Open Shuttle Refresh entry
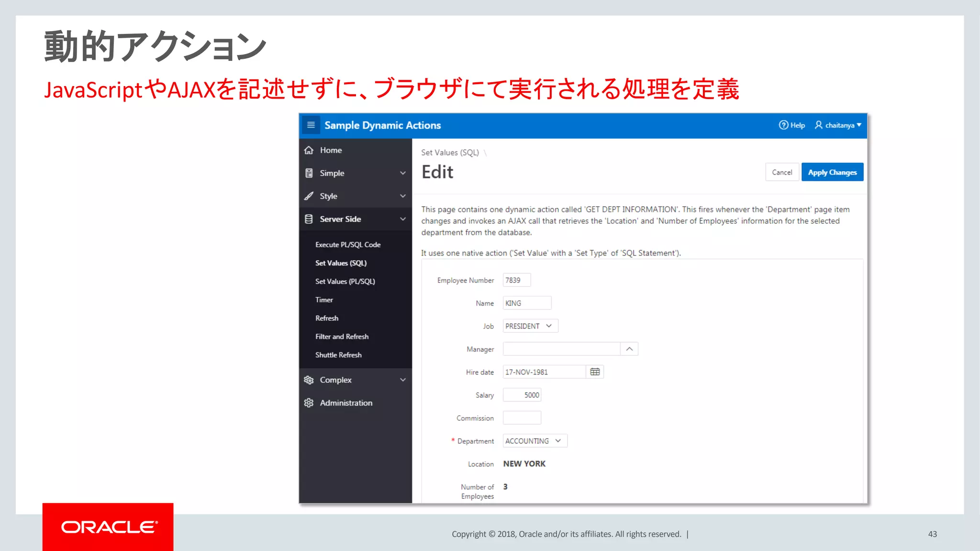 pos(338,355)
